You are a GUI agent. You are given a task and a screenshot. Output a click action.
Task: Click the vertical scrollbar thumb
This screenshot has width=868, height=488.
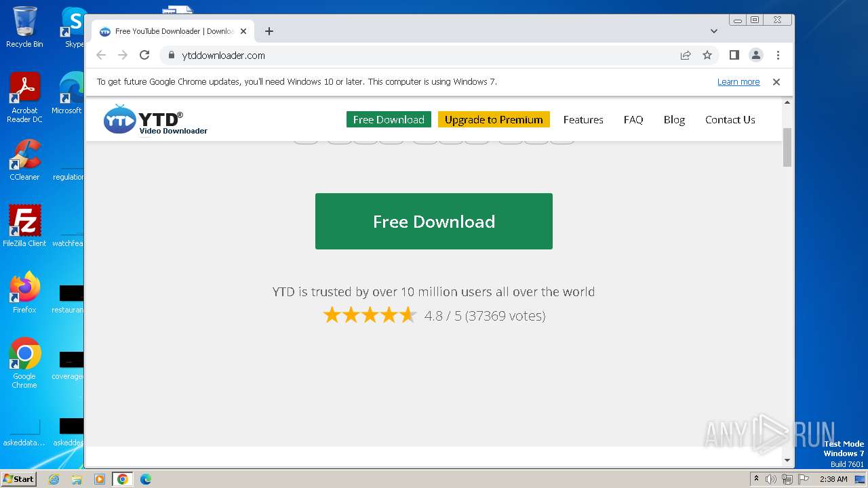click(x=787, y=147)
